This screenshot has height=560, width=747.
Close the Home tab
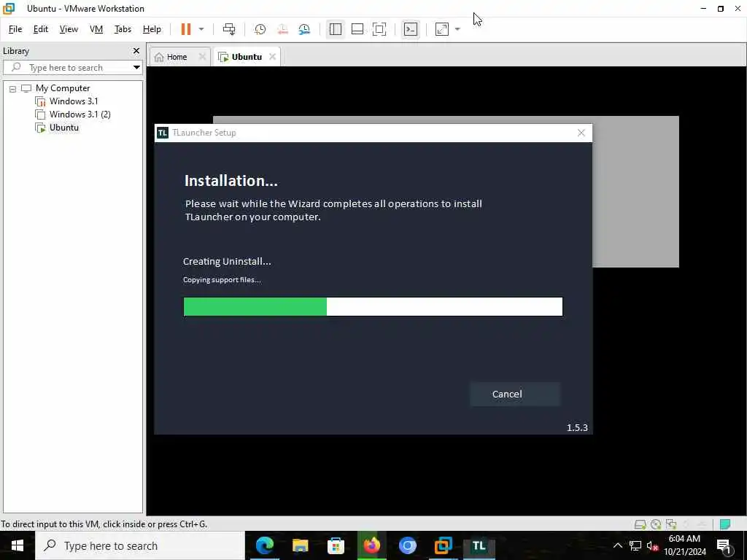(x=202, y=57)
